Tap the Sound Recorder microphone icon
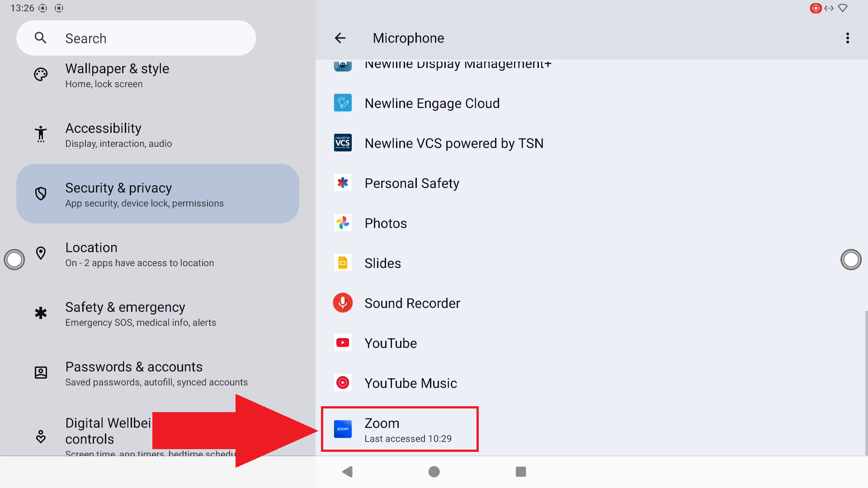Viewport: 868px width, 488px height. point(343,303)
